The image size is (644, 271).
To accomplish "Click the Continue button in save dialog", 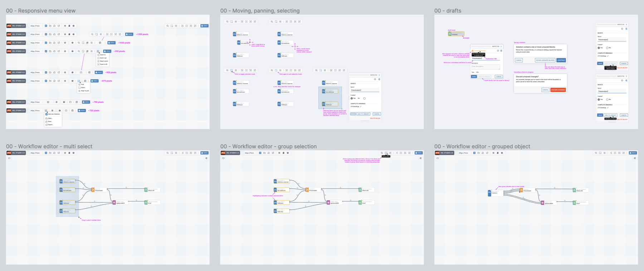I will coord(561,60).
